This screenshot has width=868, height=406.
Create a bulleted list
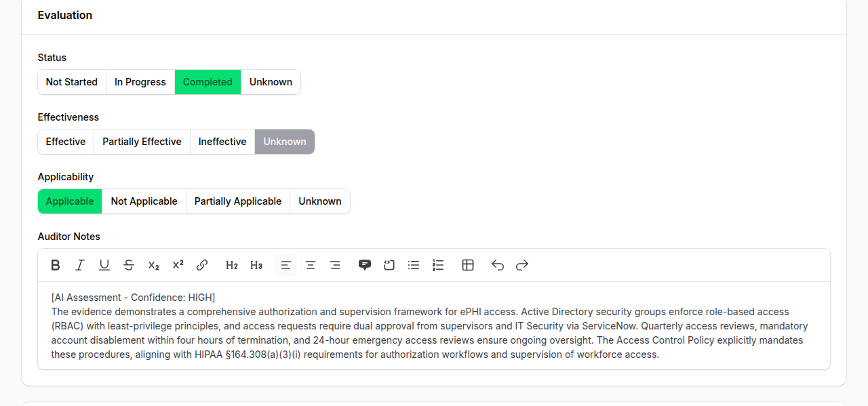click(x=414, y=265)
